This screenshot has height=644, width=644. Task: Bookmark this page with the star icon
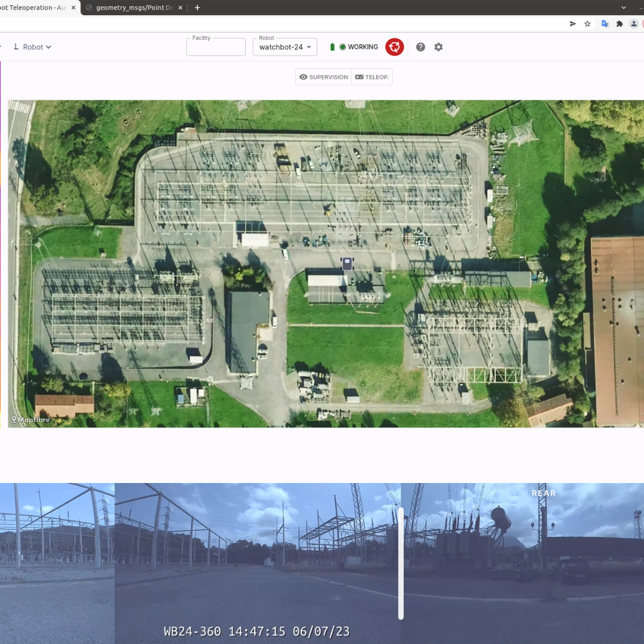click(587, 24)
